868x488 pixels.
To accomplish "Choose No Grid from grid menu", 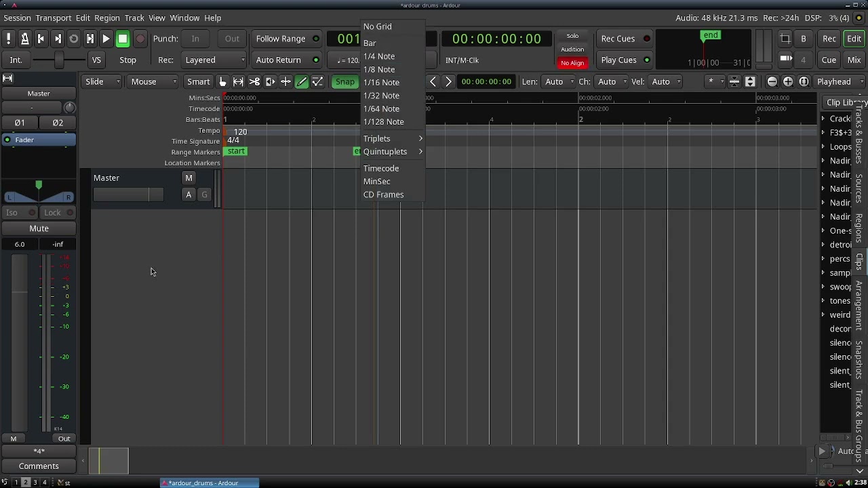I will pos(393,26).
